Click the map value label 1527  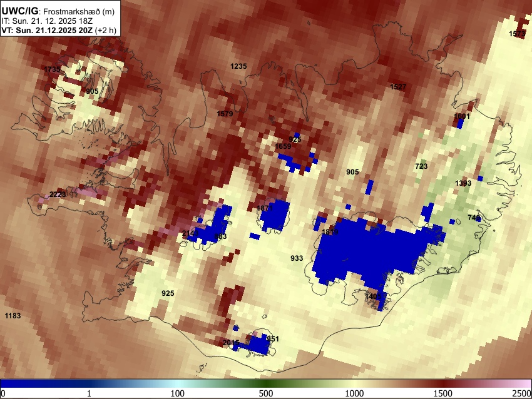[x=398, y=87]
